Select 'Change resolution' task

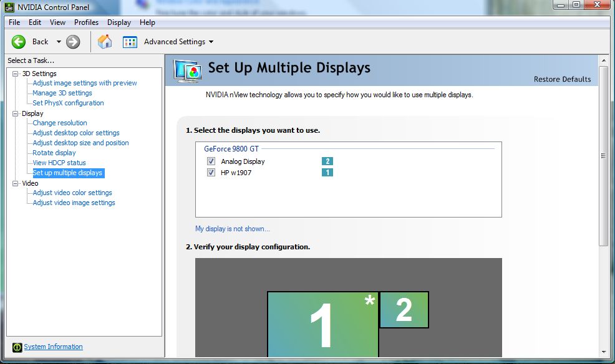click(60, 123)
